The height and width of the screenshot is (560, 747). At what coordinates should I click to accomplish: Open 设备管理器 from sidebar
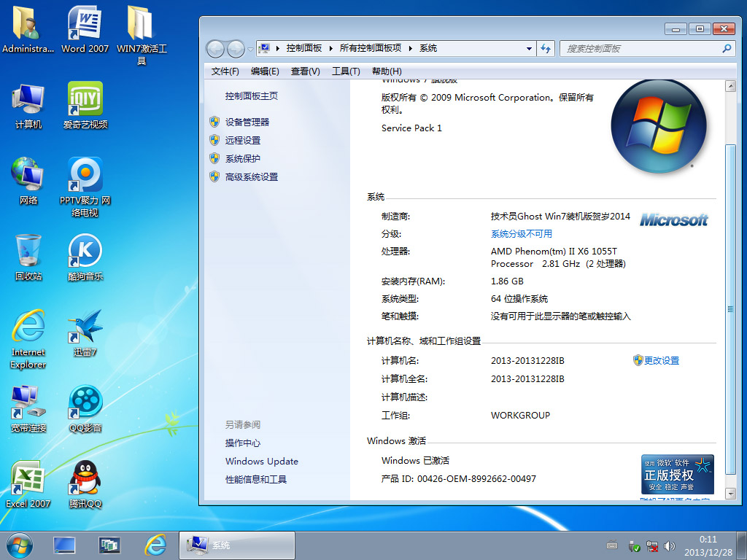[x=247, y=122]
